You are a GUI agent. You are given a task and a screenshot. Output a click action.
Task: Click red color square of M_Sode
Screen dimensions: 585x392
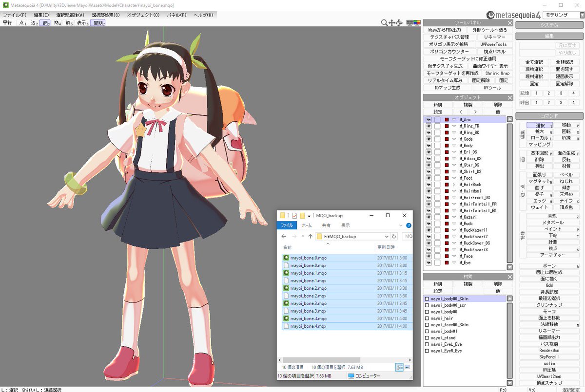tap(446, 139)
